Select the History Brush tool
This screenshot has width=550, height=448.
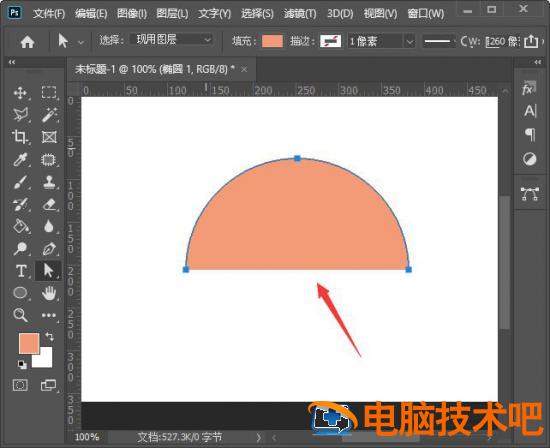pyautogui.click(x=20, y=205)
